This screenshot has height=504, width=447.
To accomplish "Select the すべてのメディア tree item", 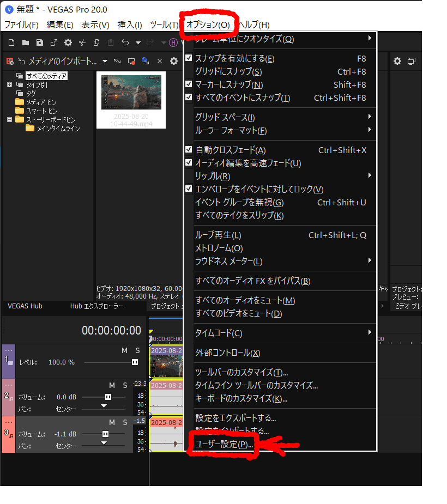I will click(x=47, y=76).
